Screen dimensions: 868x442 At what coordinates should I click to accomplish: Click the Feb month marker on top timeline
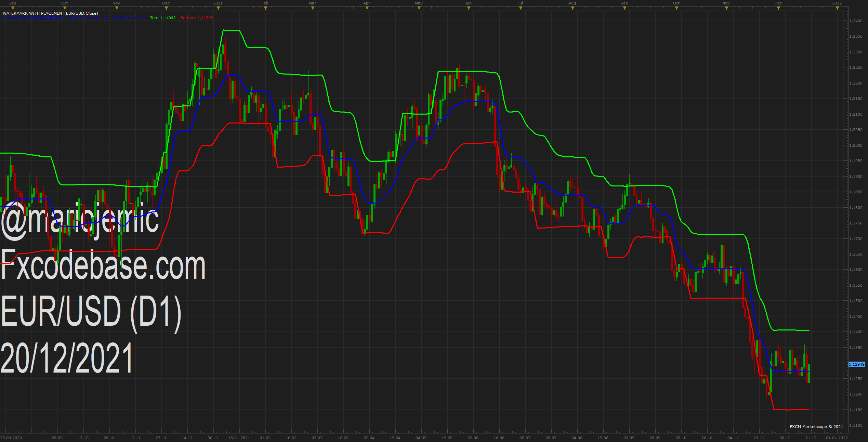click(x=265, y=3)
